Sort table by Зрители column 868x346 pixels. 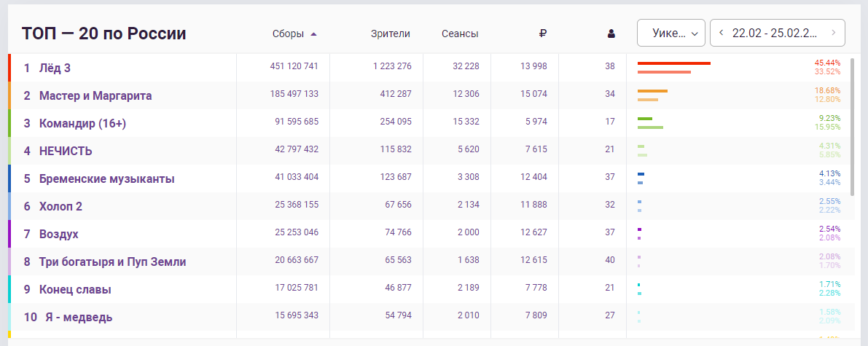pyautogui.click(x=390, y=34)
